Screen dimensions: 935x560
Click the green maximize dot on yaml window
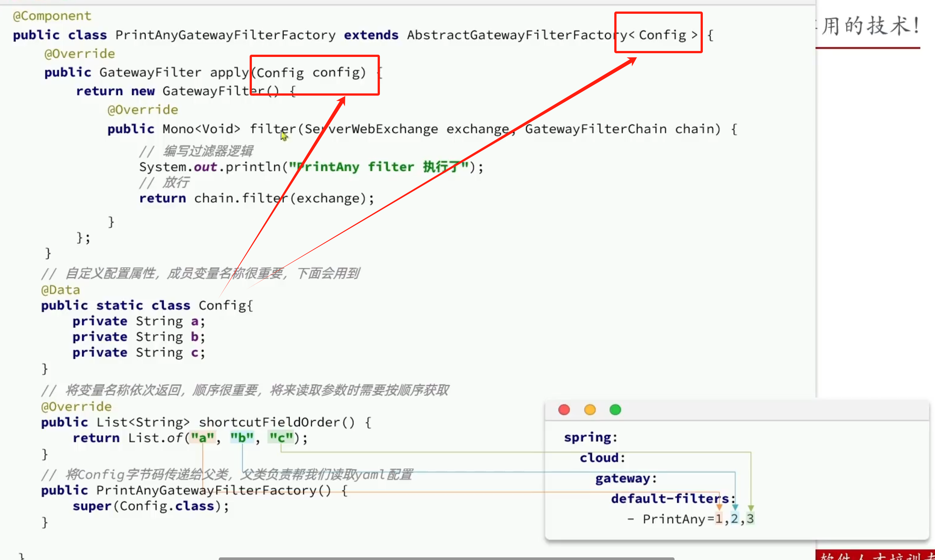(x=615, y=409)
